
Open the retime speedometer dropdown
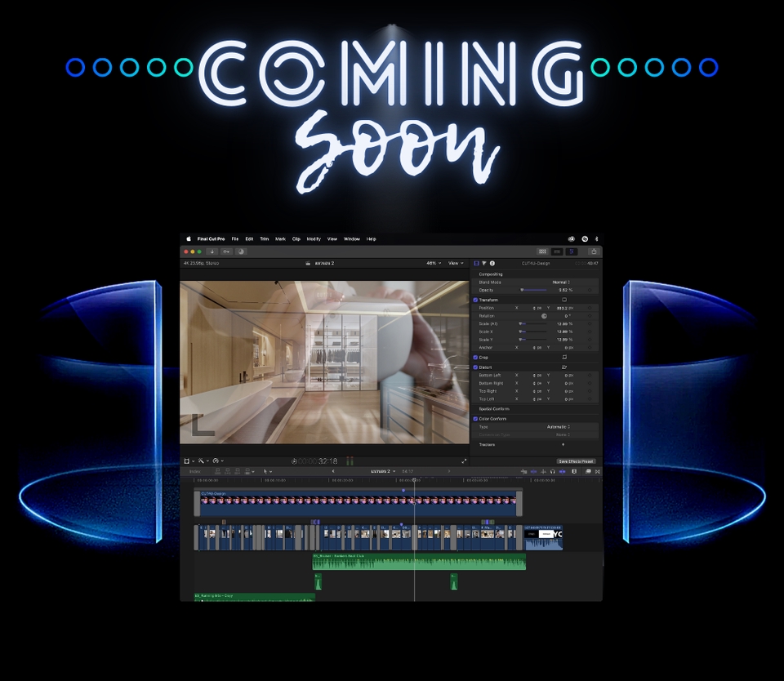tap(218, 461)
